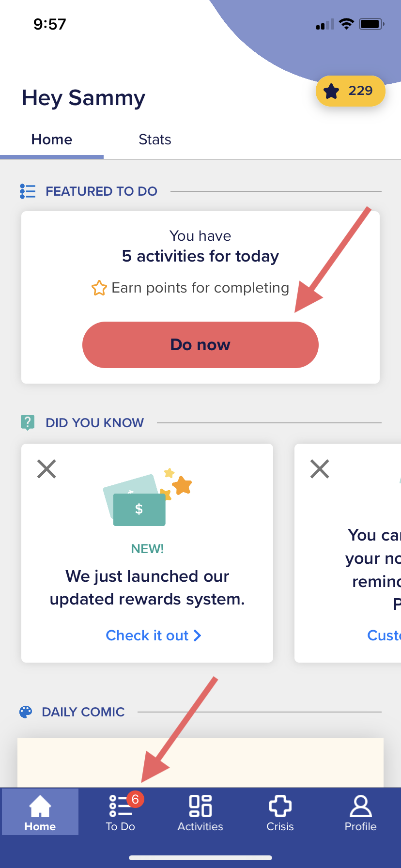The height and width of the screenshot is (868, 401).
Task: Tap the Daily Comic palette icon
Action: (x=26, y=712)
